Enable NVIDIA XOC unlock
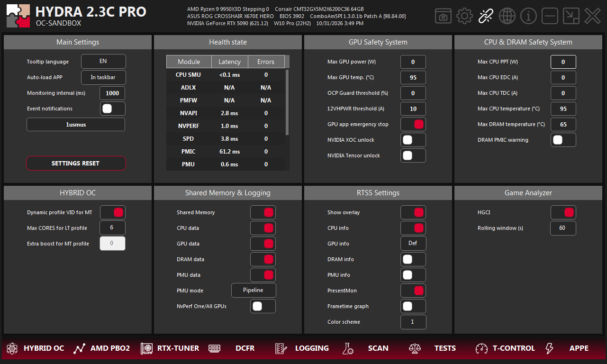Viewport: 607px width, 364px height. point(413,140)
